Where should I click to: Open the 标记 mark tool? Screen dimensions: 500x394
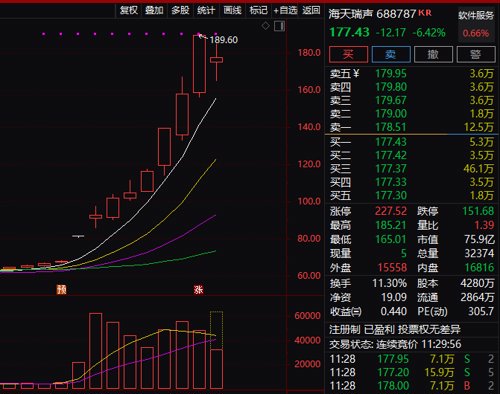[x=258, y=10]
